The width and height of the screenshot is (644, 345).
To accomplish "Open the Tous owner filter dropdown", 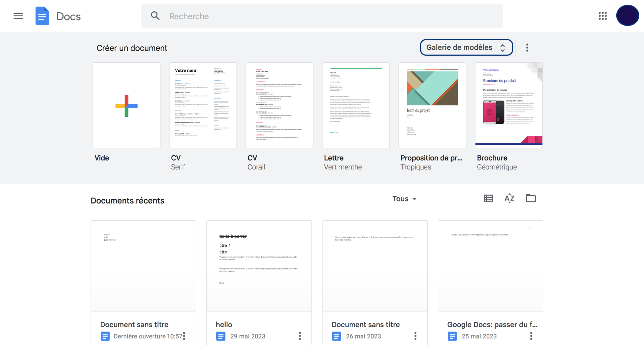I will 404,199.
